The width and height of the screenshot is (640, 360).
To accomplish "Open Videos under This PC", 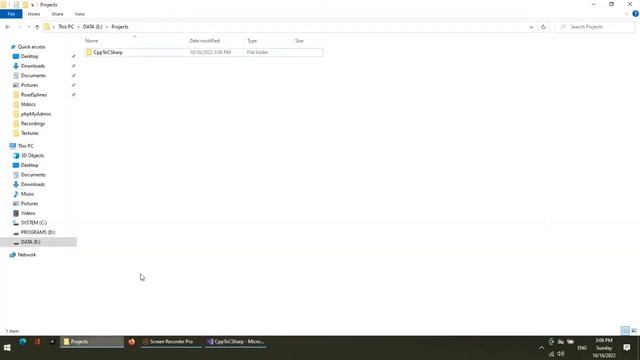I will click(28, 213).
